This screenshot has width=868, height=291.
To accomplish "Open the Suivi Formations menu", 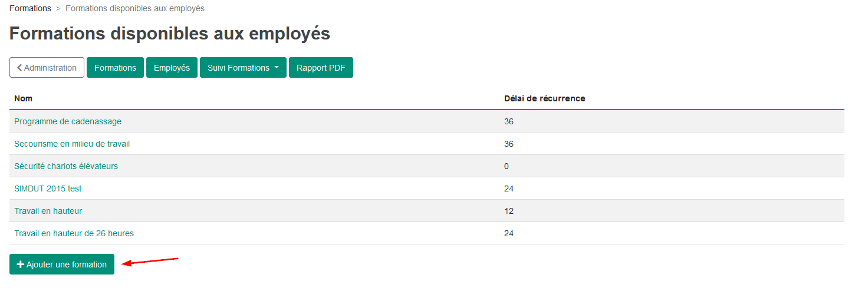I will tap(243, 68).
